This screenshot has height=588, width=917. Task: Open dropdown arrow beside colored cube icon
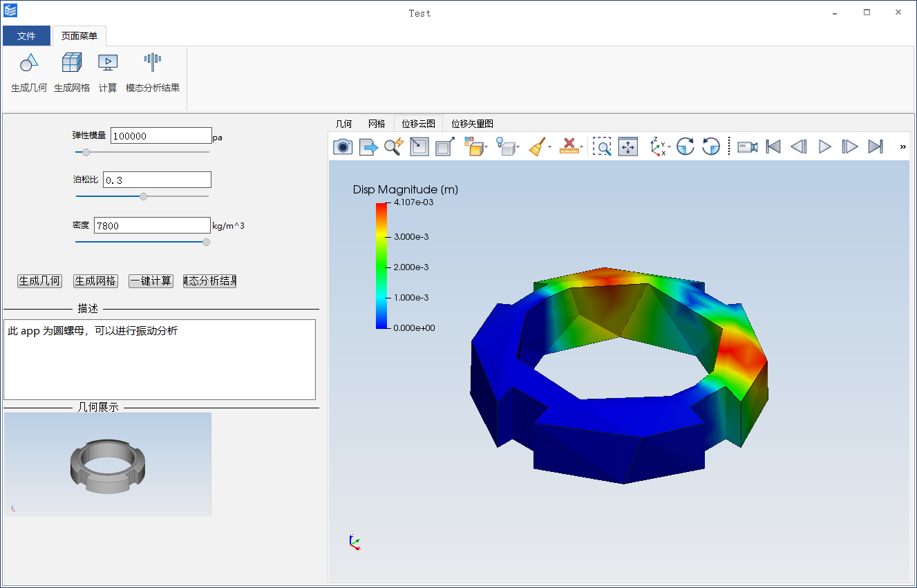486,146
